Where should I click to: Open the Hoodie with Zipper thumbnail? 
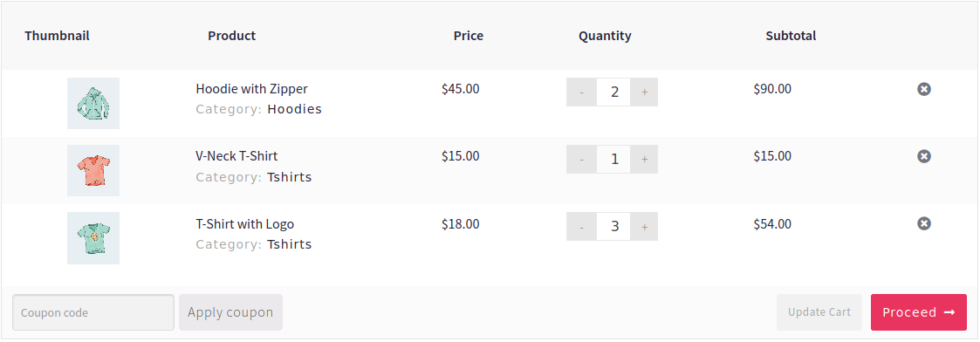click(93, 103)
